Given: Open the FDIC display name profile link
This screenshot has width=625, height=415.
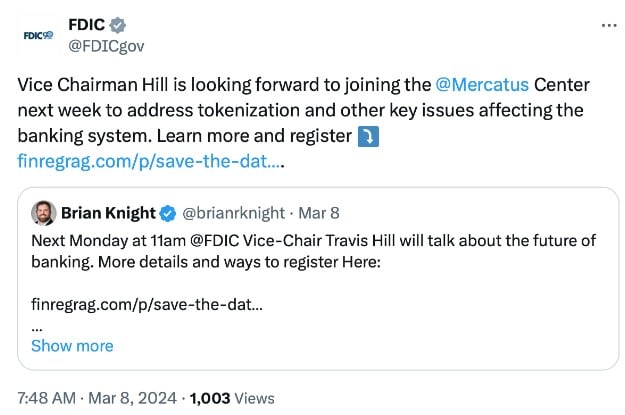Looking at the screenshot, I should point(87,24).
